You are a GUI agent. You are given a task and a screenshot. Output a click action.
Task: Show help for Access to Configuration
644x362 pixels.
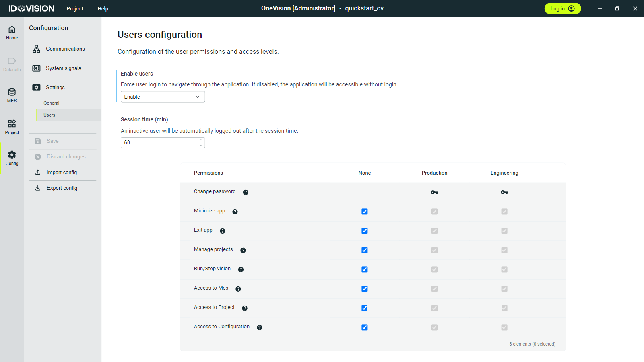(260, 327)
